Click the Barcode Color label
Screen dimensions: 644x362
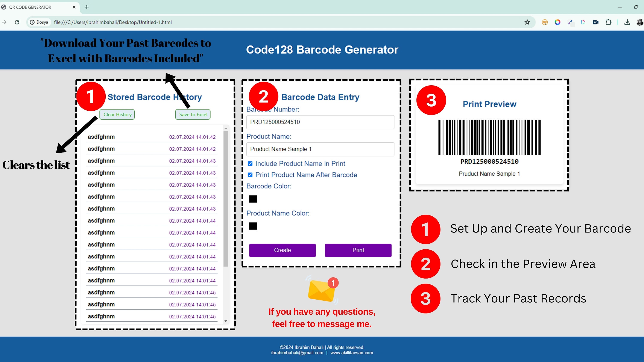point(269,186)
